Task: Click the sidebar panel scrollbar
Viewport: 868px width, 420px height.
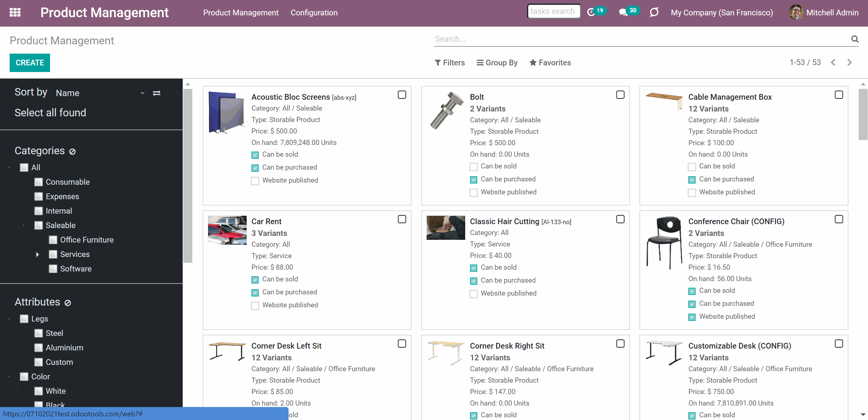Action: tap(188, 175)
